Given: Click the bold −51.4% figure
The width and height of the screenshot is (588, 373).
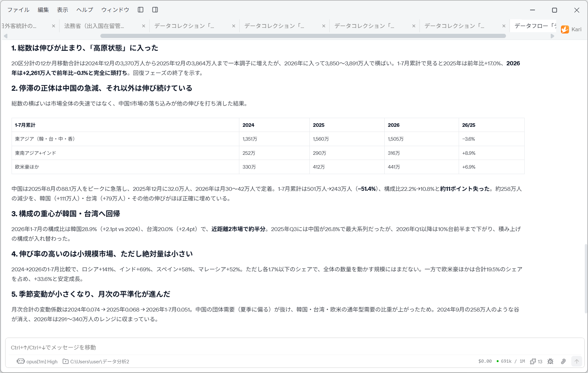Looking at the screenshot, I should pyautogui.click(x=367, y=189).
